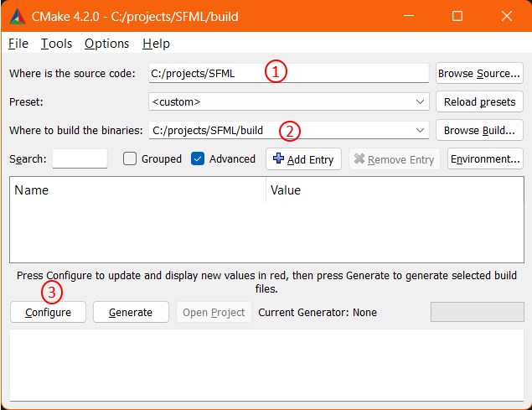Viewport: 532px width, 410px height.
Task: Click Reload presets button
Action: (x=479, y=102)
